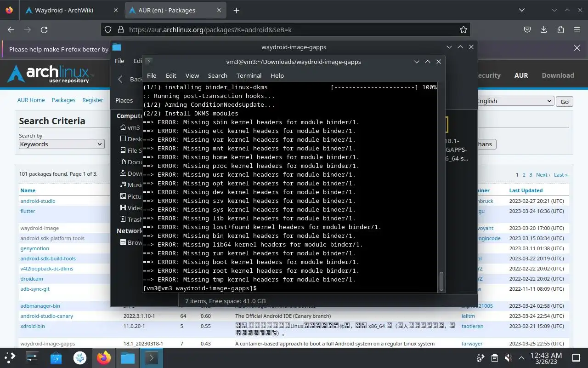Select vm3 home in the Places sidebar
This screenshot has width=588, height=368.
pyautogui.click(x=130, y=127)
